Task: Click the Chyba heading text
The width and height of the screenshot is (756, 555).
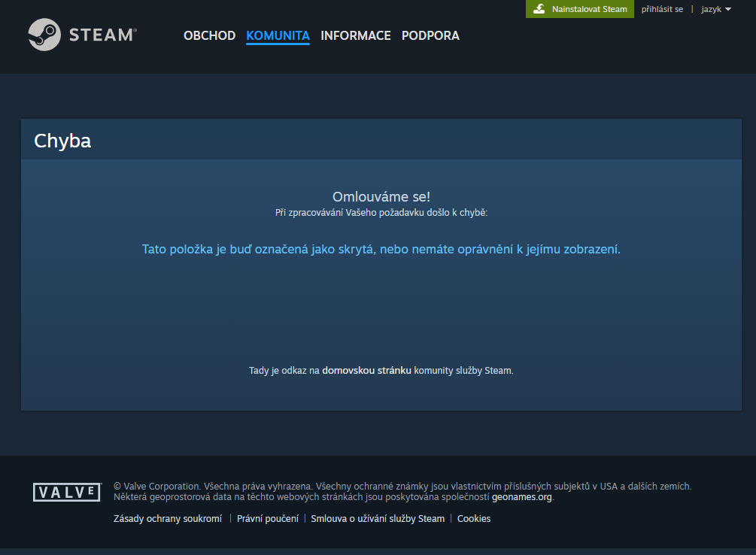Action: 62,141
